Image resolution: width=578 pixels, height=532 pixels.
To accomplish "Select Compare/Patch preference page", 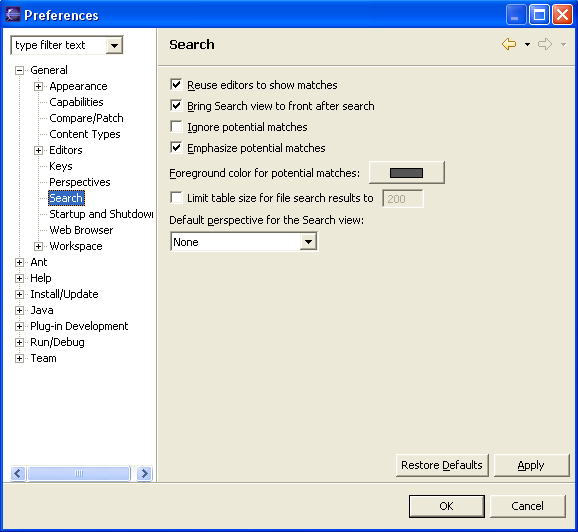I will tap(86, 118).
